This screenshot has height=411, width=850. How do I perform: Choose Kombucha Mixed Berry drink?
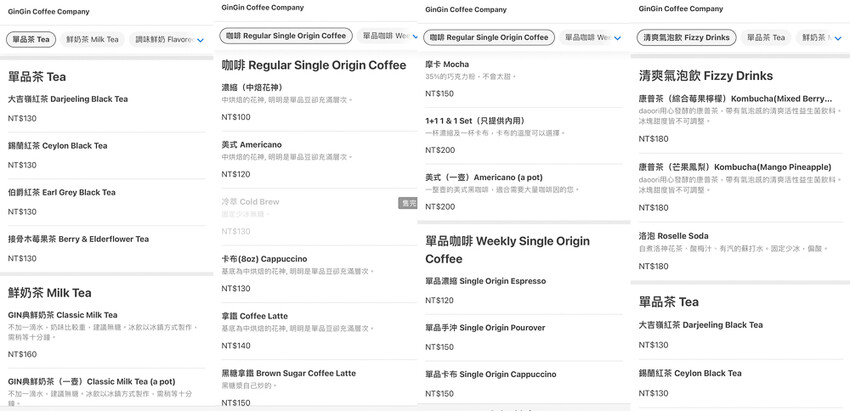click(x=735, y=99)
